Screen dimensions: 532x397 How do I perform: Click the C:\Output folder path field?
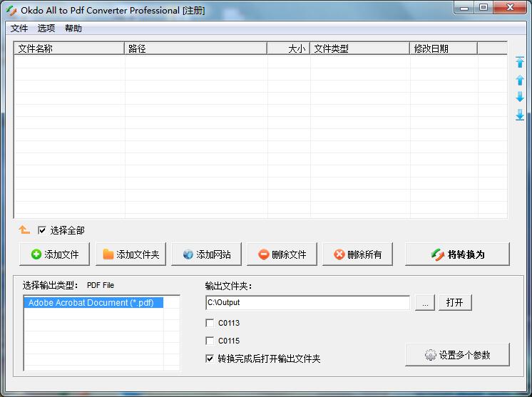click(308, 302)
